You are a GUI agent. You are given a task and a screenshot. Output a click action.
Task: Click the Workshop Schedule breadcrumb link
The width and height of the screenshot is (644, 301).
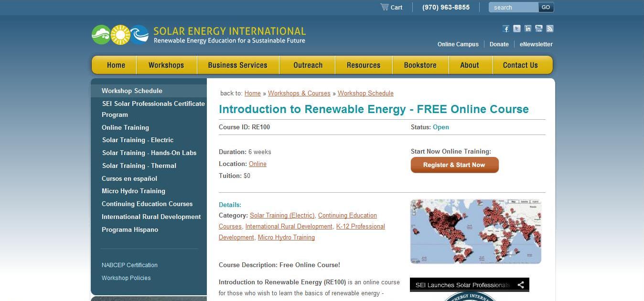365,93
